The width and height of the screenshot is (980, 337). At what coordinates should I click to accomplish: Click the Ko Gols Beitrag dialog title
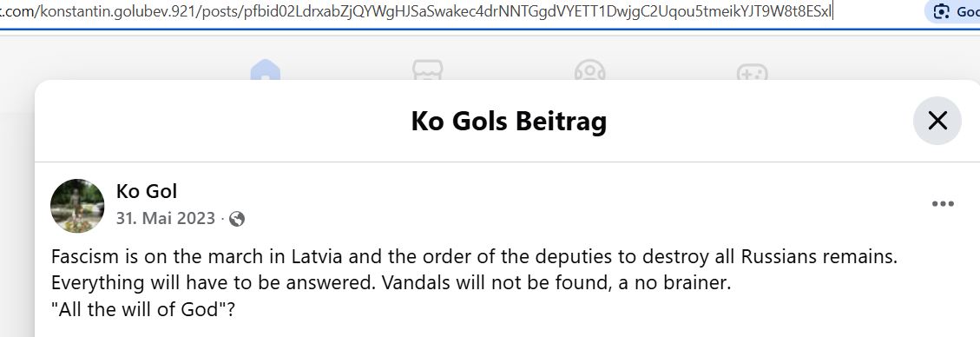tap(509, 122)
